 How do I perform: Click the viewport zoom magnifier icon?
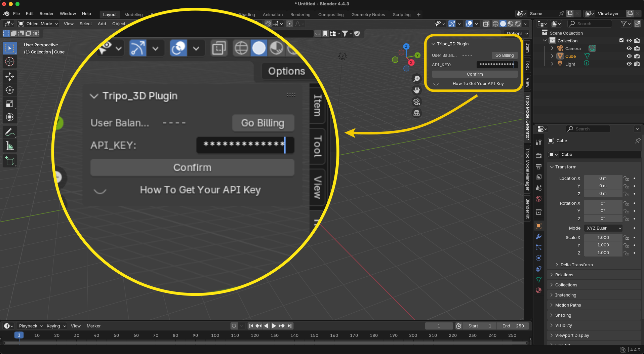[x=417, y=79]
